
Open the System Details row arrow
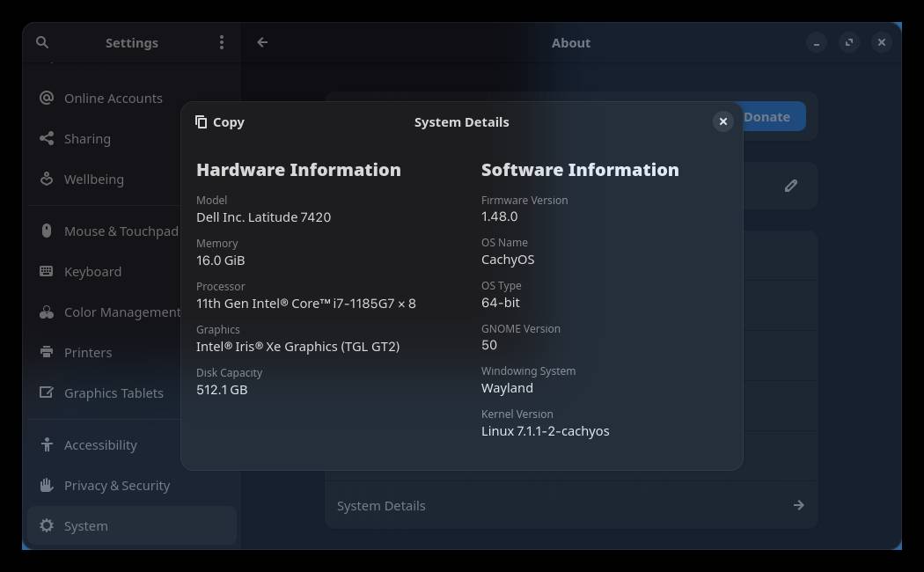pyautogui.click(x=798, y=505)
